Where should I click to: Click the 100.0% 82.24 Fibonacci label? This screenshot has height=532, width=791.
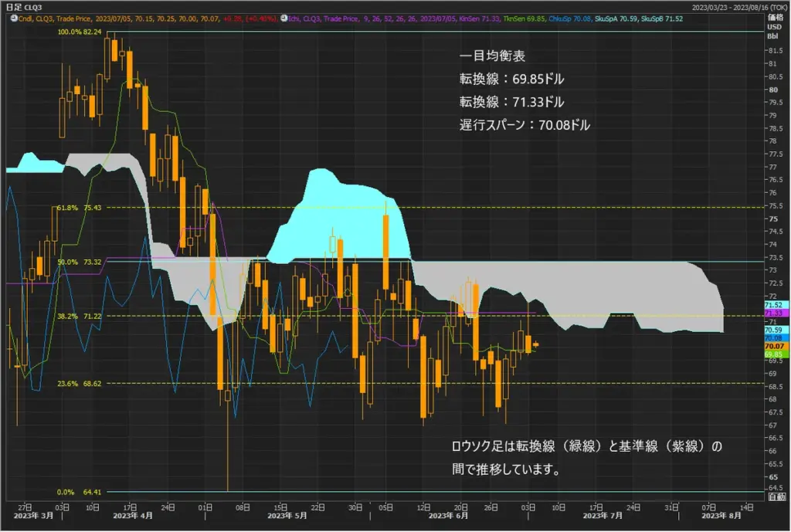[80, 32]
